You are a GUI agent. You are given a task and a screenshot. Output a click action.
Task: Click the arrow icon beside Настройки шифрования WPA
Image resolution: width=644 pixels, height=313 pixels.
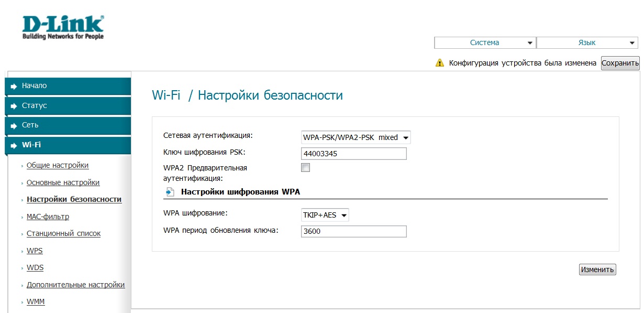169,192
